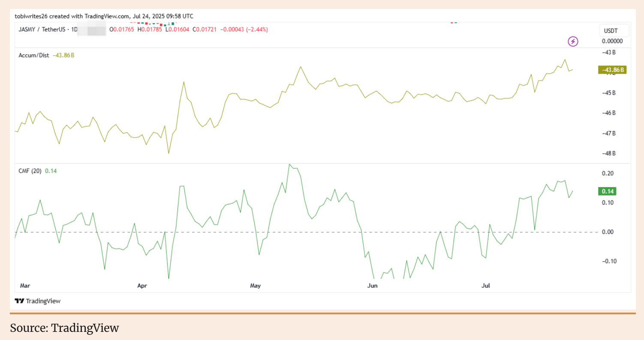Click the JASMY / TetherUS symbol title

pos(45,30)
